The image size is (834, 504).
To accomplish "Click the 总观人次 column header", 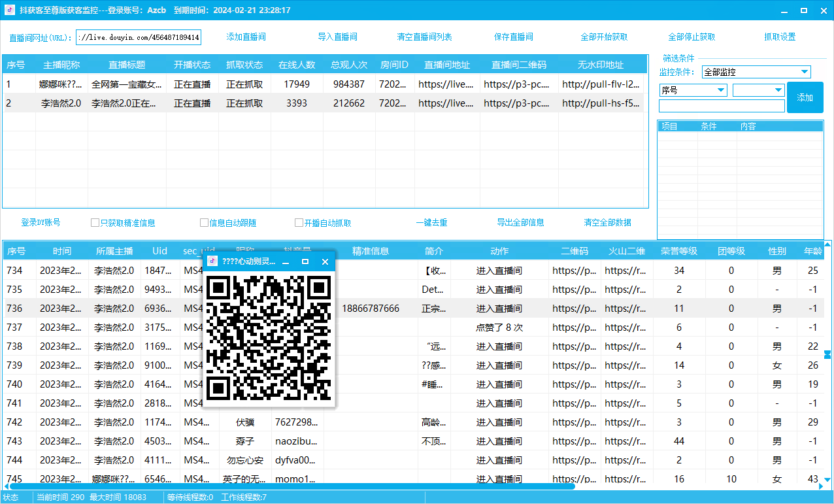I will 349,65.
